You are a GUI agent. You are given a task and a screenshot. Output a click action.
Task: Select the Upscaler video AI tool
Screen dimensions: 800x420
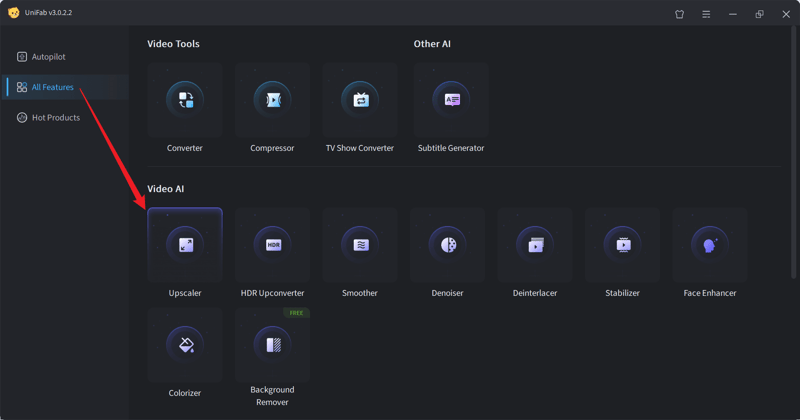(x=185, y=245)
